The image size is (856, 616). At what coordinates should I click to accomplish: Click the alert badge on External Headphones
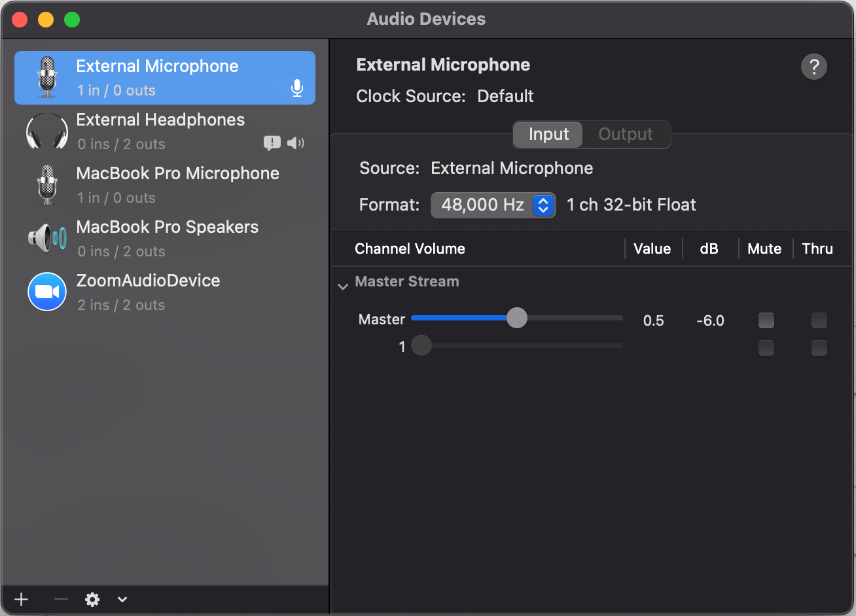pyautogui.click(x=272, y=143)
